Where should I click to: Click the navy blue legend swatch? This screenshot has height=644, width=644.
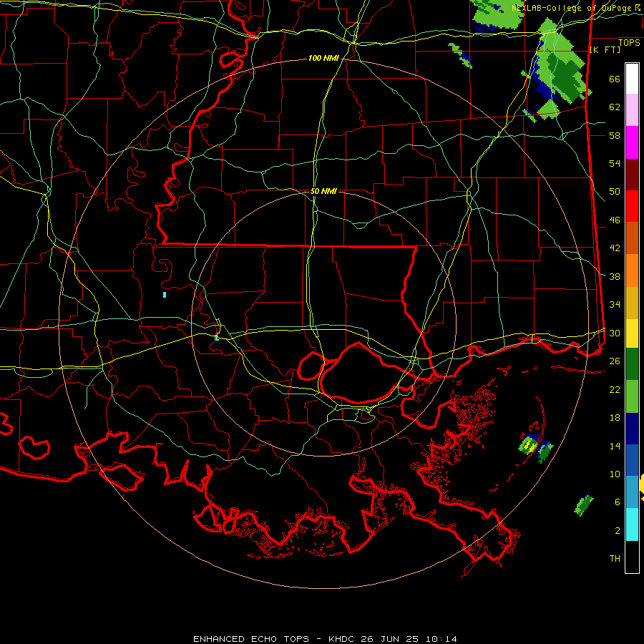(632, 429)
